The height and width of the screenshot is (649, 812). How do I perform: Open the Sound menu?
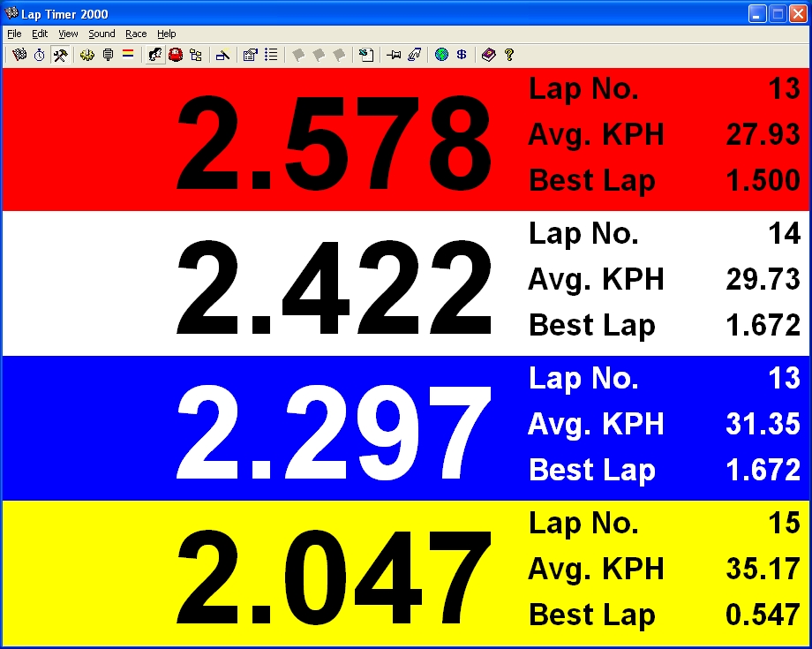[101, 34]
